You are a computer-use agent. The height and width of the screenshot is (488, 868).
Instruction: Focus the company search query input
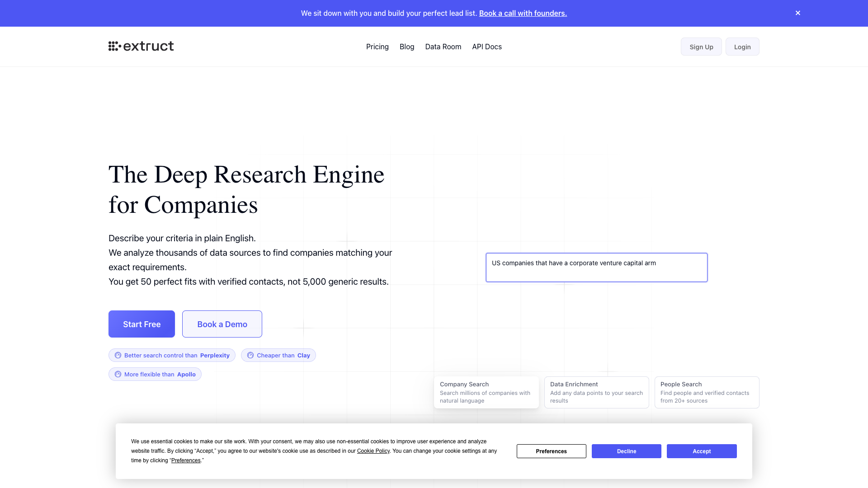pyautogui.click(x=597, y=267)
